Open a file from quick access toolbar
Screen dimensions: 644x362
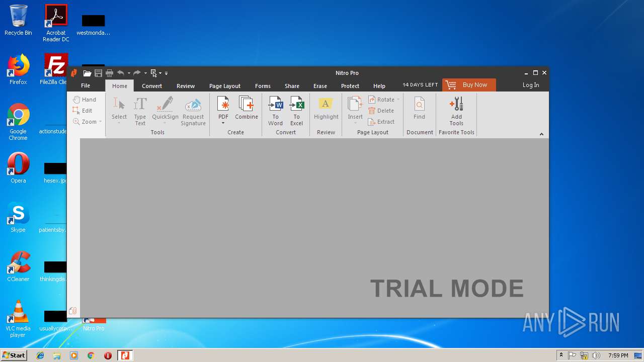point(87,73)
